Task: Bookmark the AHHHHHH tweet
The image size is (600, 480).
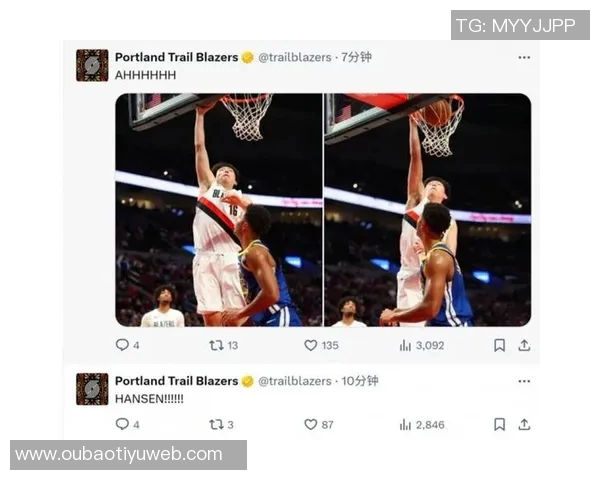Action: pyautogui.click(x=499, y=345)
